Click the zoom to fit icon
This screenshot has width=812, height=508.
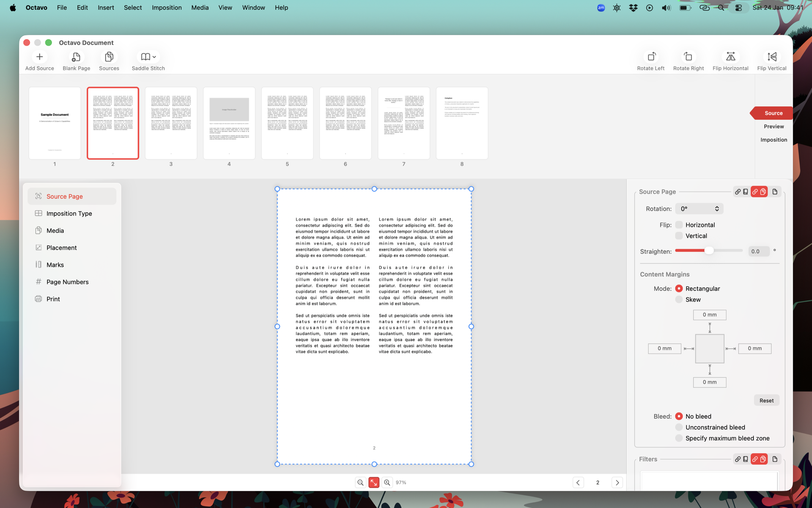click(x=374, y=483)
